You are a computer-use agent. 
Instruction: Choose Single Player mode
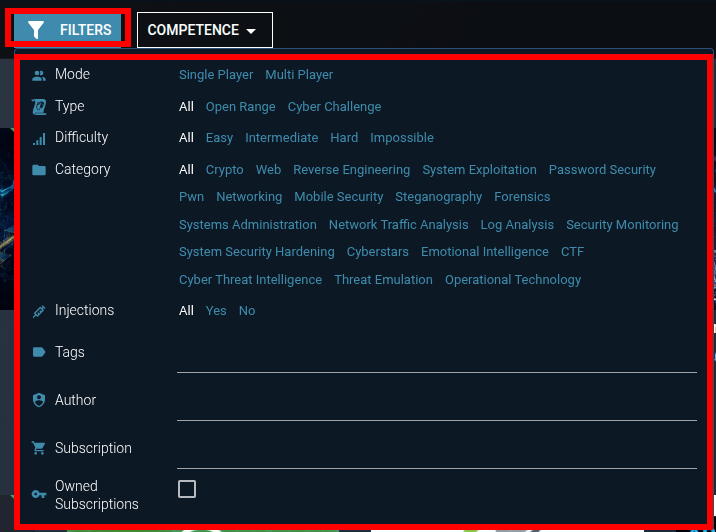(216, 74)
